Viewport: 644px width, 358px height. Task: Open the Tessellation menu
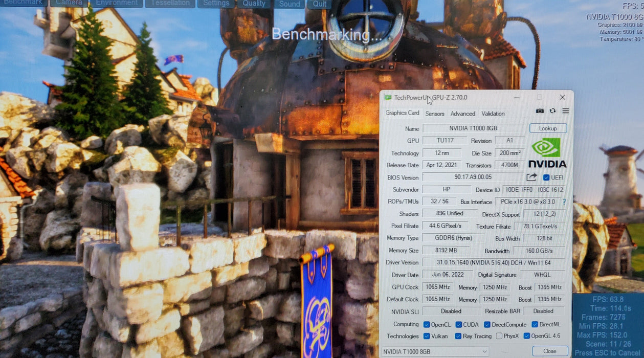tap(170, 4)
